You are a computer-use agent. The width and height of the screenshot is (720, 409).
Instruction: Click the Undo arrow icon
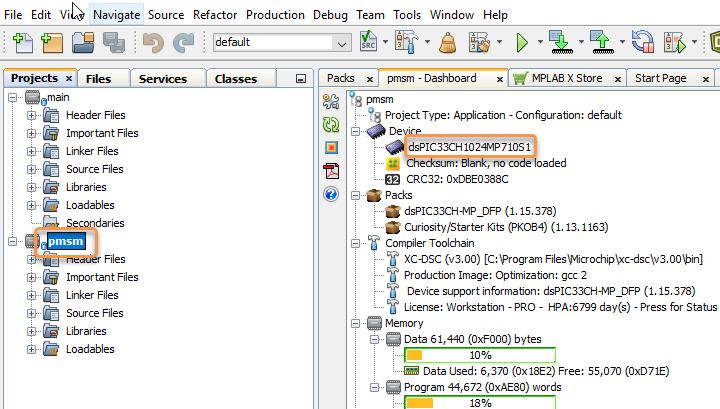tap(153, 43)
